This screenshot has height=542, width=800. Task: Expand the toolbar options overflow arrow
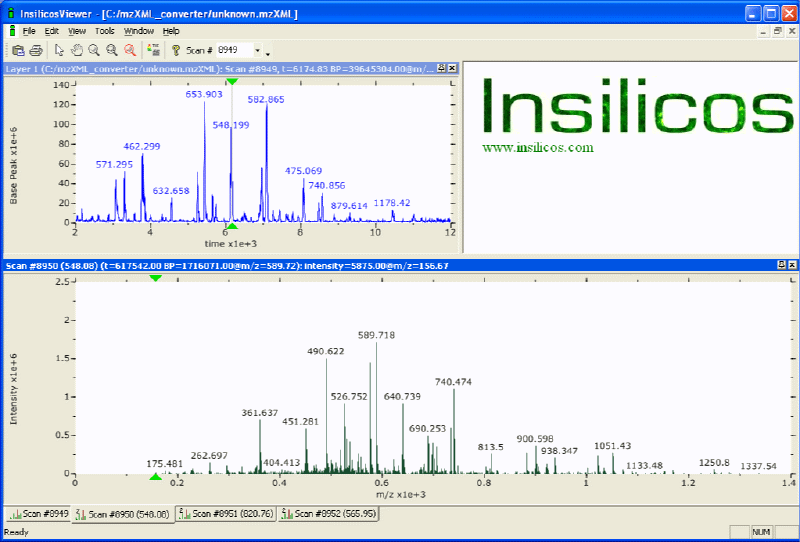(x=268, y=53)
